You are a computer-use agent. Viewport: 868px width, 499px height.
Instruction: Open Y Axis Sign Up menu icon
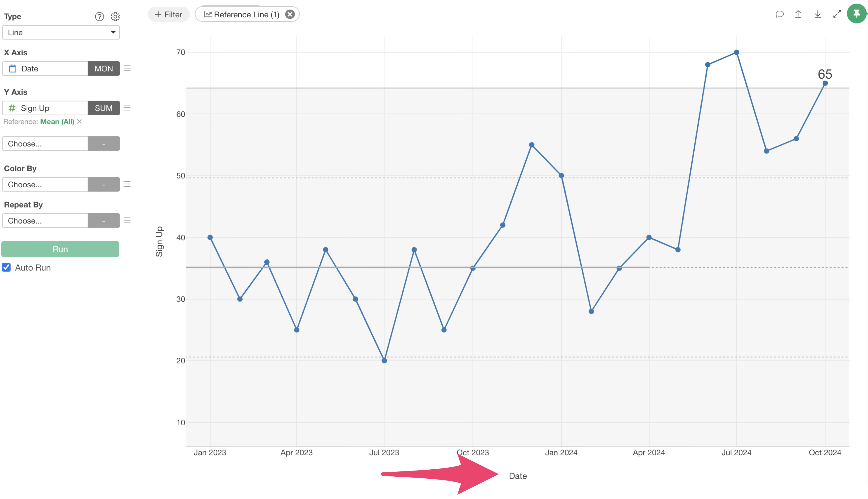click(127, 108)
